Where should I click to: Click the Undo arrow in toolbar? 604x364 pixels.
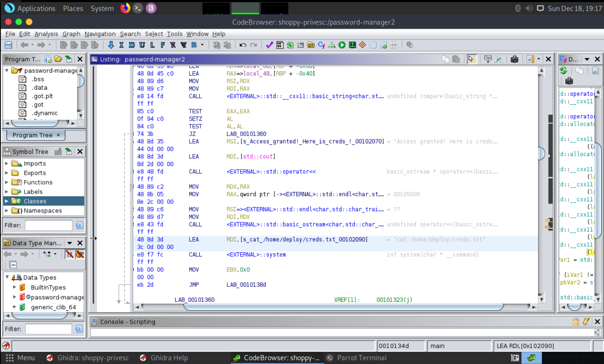click(243, 45)
